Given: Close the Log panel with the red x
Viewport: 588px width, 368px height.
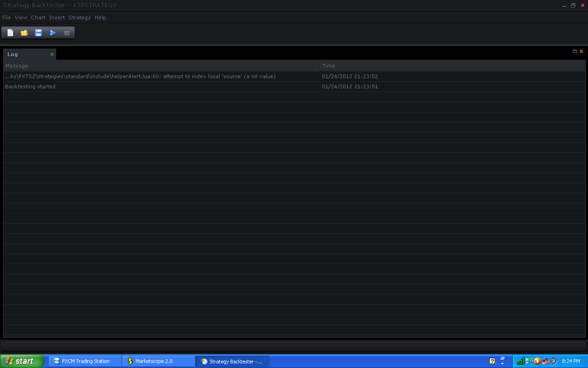Looking at the screenshot, I should click(x=581, y=52).
